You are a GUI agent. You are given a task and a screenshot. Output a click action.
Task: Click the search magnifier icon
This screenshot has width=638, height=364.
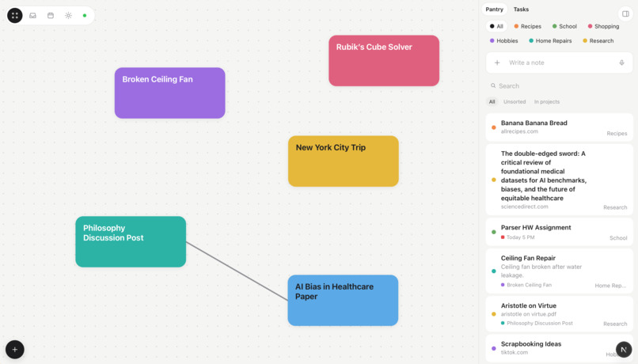click(x=493, y=85)
